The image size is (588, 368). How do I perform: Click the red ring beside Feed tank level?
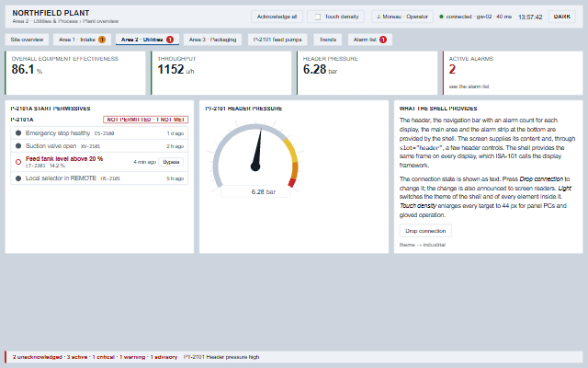coord(18,162)
